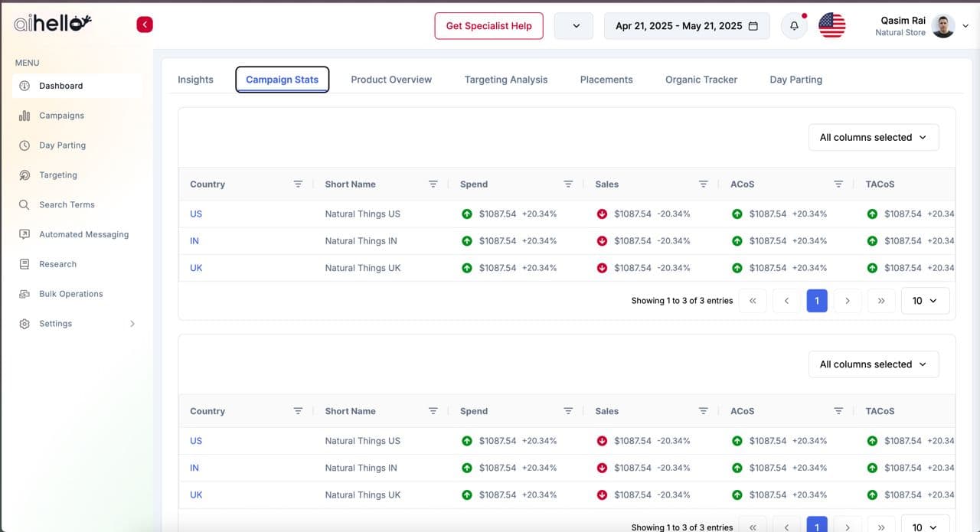
Task: Collapse the sidebar with red arrow button
Action: [x=145, y=24]
